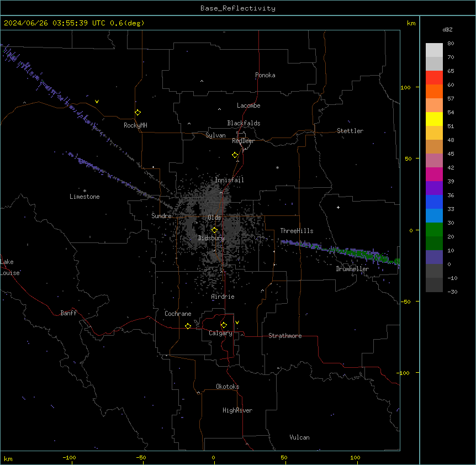476x465 pixels.
Task: Select the yellow diamond marker above Didsbury
Action: 215,230
